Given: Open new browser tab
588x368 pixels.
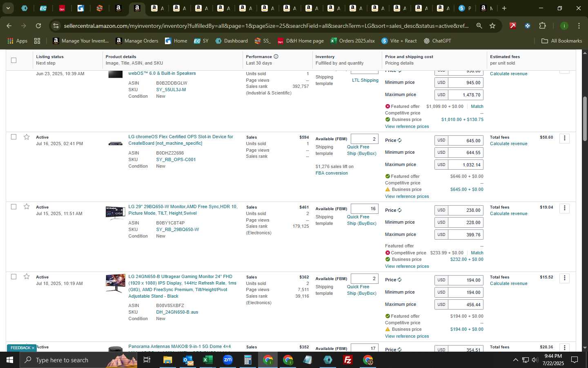Looking at the screenshot, I should 504,8.
